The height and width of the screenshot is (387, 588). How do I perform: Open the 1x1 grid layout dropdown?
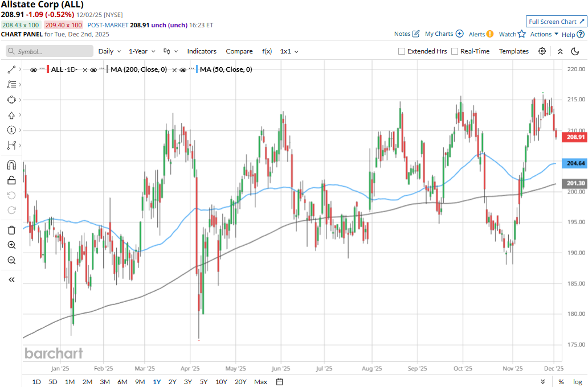click(x=289, y=51)
